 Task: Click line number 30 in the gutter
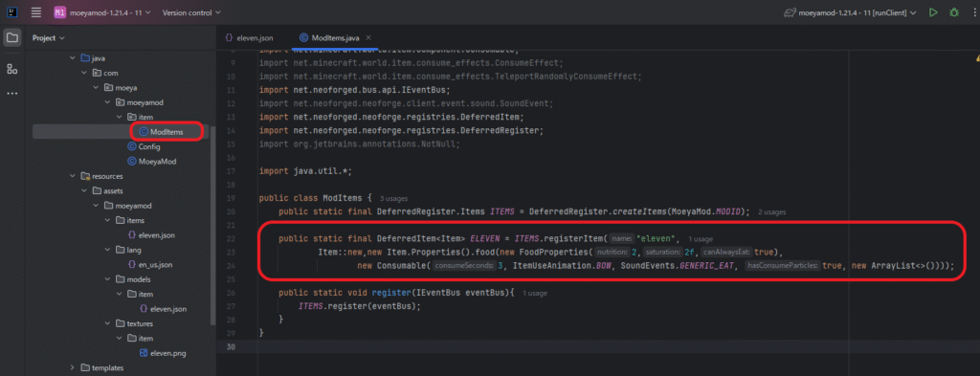232,346
